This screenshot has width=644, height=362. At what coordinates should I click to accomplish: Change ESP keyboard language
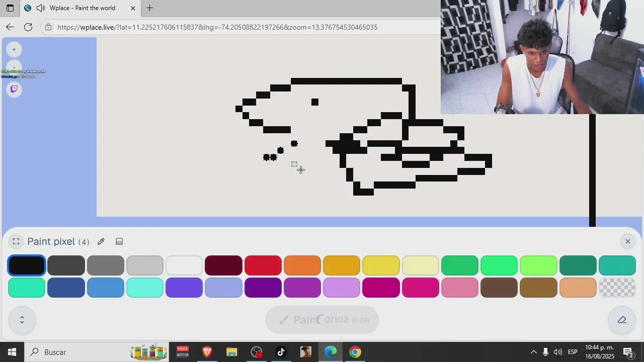[573, 352]
